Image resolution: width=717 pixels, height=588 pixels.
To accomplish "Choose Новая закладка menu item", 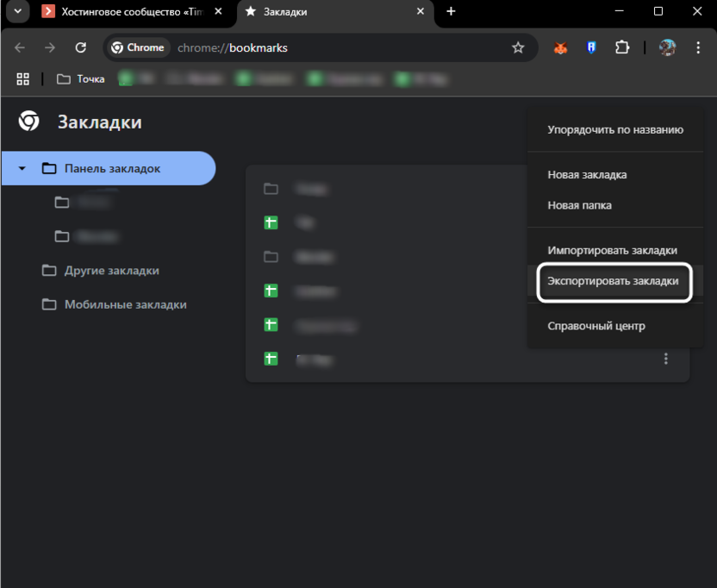I will point(615,175).
